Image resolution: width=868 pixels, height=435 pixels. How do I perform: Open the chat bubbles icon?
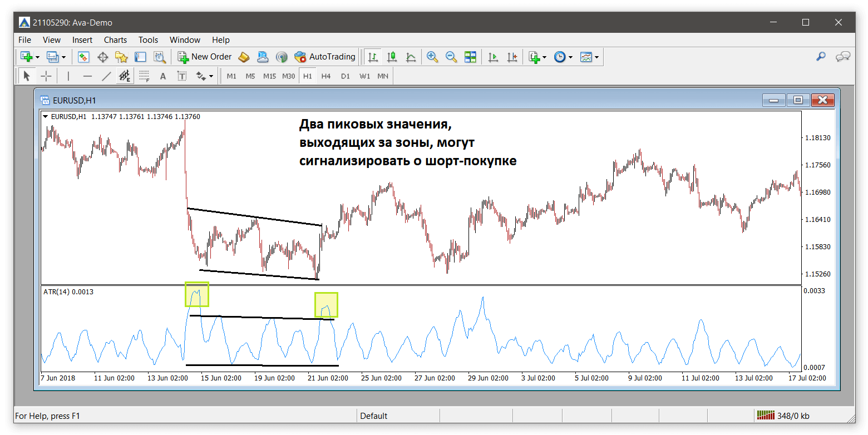[x=843, y=57]
